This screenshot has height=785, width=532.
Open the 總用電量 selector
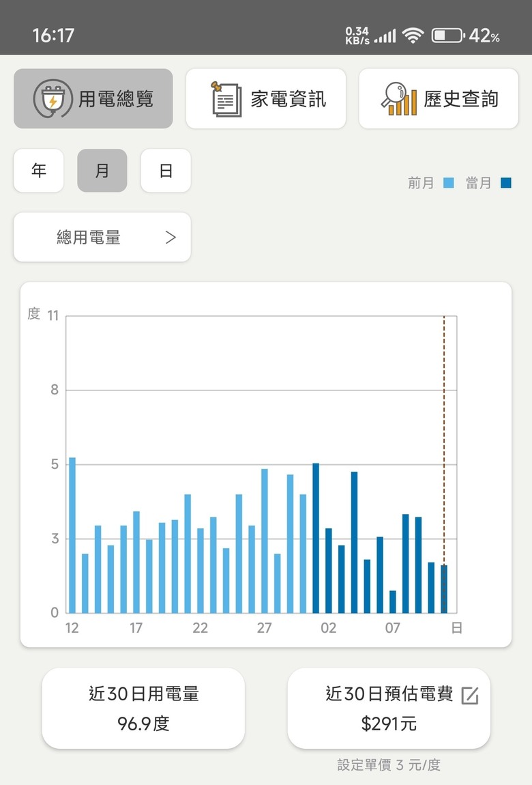[102, 238]
